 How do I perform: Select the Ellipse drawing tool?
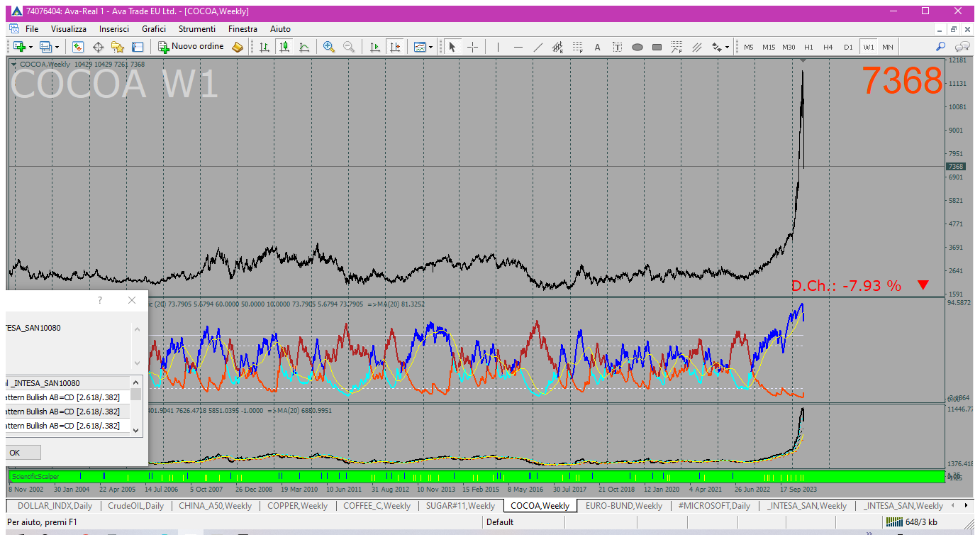coord(637,47)
